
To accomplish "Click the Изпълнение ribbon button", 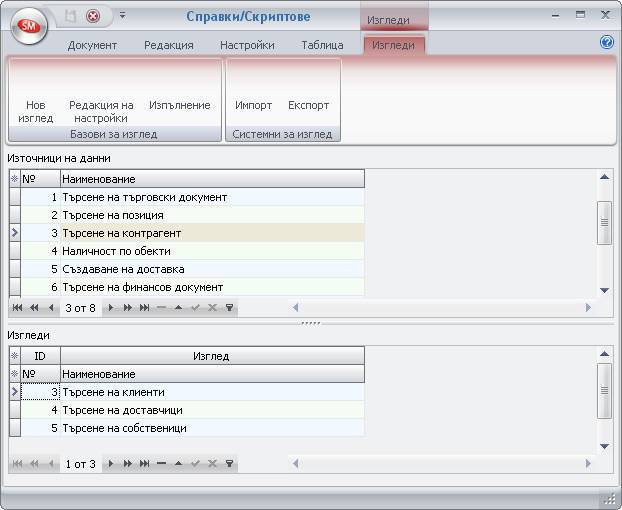I will (180, 105).
